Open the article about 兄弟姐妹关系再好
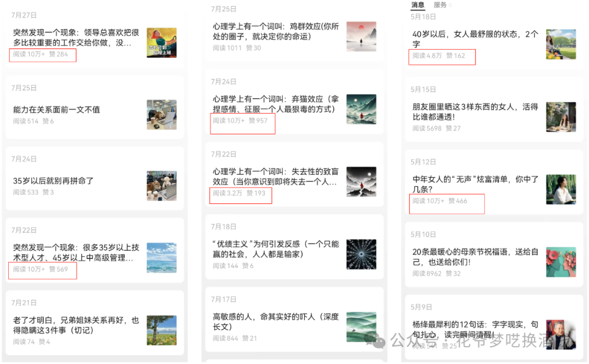Viewport: 589px width, 364px height. [x=76, y=325]
